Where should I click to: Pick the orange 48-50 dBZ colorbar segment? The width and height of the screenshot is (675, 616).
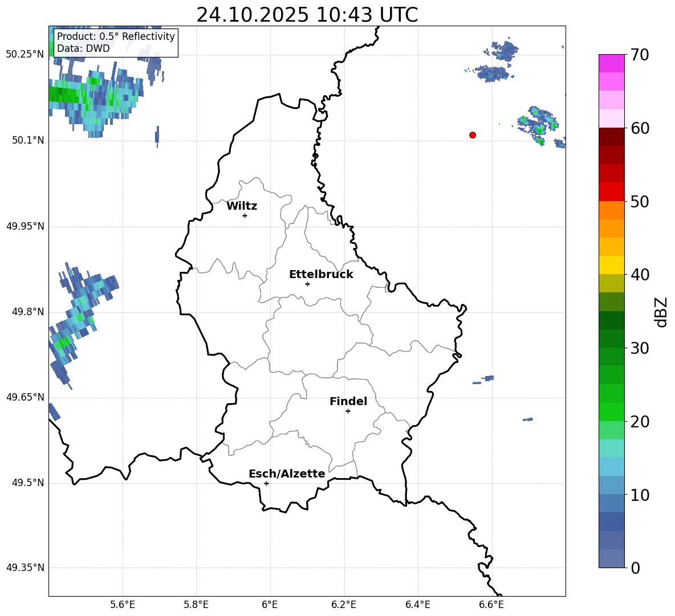pyautogui.click(x=611, y=210)
